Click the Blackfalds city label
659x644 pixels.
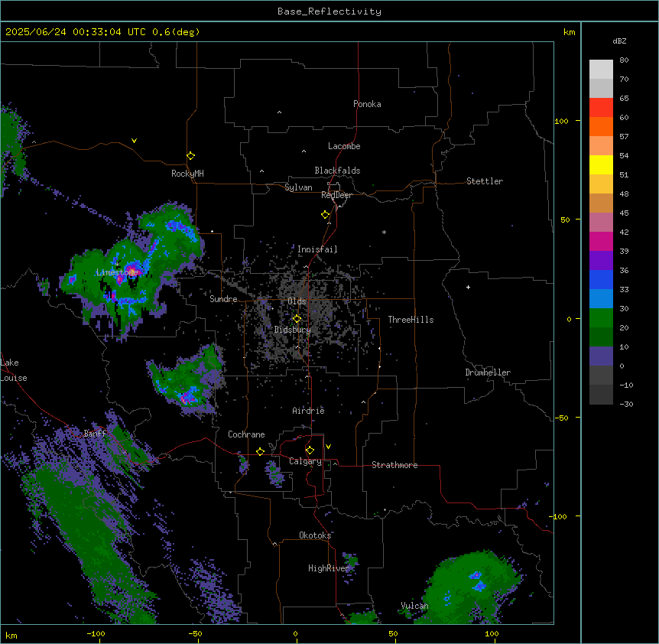pos(337,171)
